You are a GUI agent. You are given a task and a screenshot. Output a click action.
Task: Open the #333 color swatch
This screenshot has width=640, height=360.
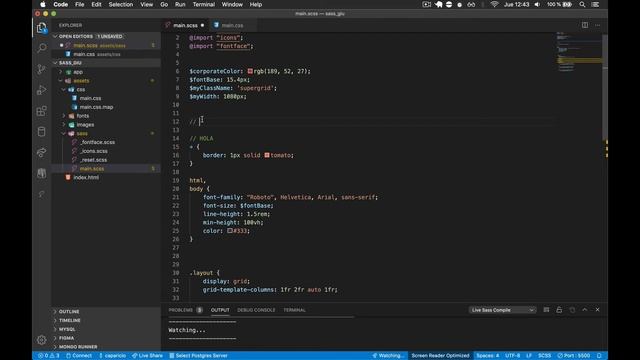pos(230,231)
